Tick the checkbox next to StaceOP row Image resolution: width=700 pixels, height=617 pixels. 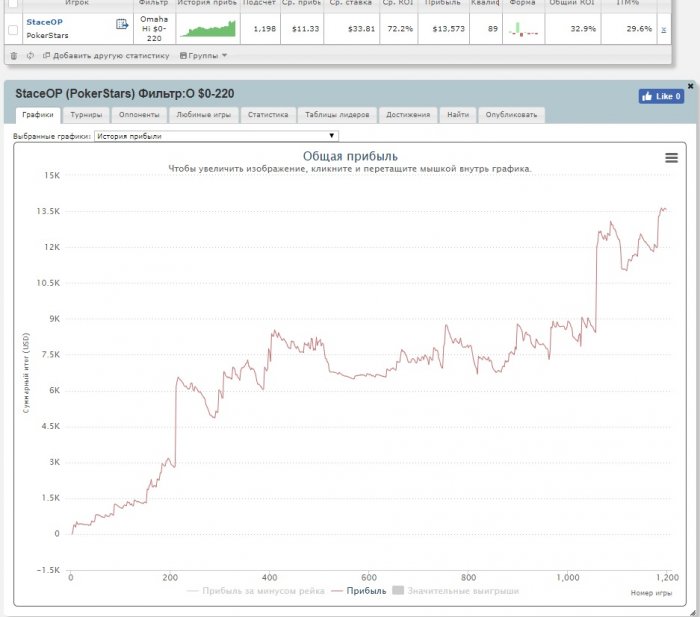click(x=13, y=30)
